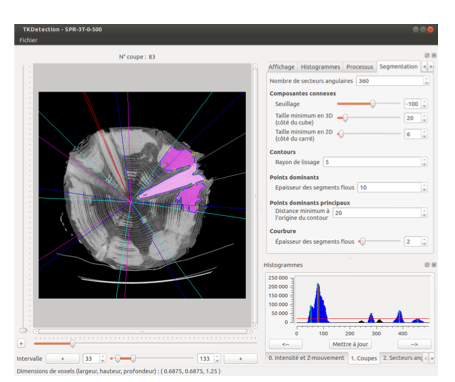Click next histogram arrow button
The image size is (455, 382).
(414, 344)
